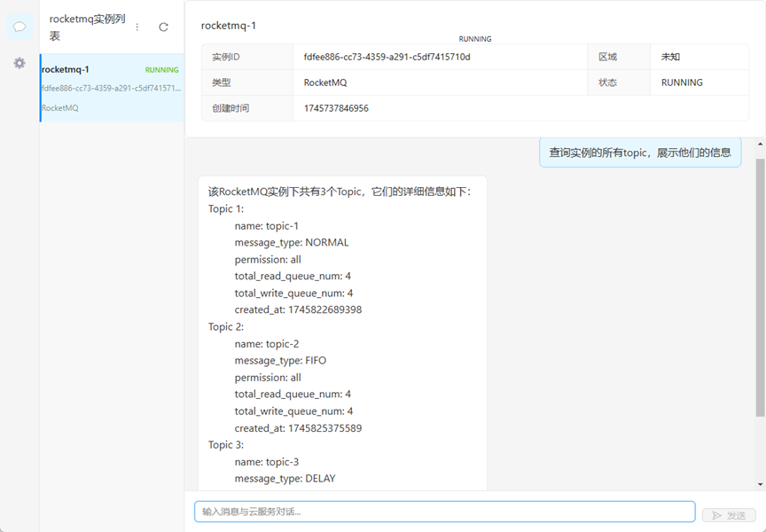Screen dimensions: 766x532
Task: Focus the 输入消息与云服务对话 message input
Action: (444, 512)
